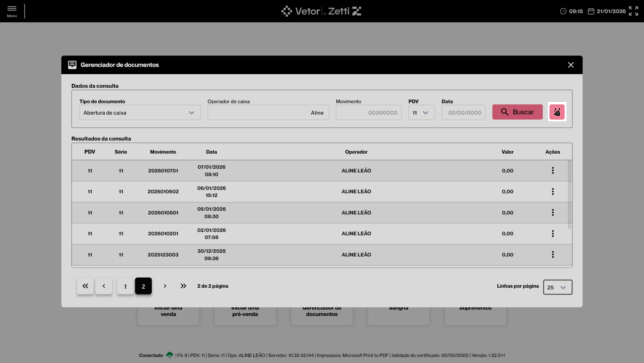Click the time 09:15 in header
644x363 pixels.
[576, 11]
